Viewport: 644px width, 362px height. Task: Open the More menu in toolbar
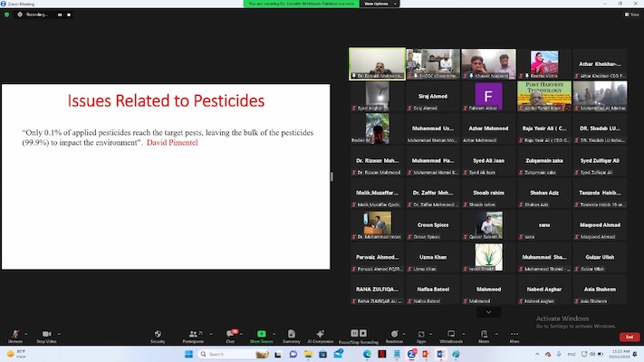tap(514, 336)
